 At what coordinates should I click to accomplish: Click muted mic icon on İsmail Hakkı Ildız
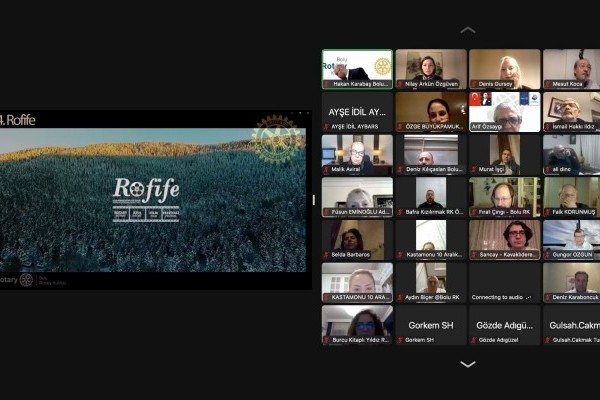[548, 127]
